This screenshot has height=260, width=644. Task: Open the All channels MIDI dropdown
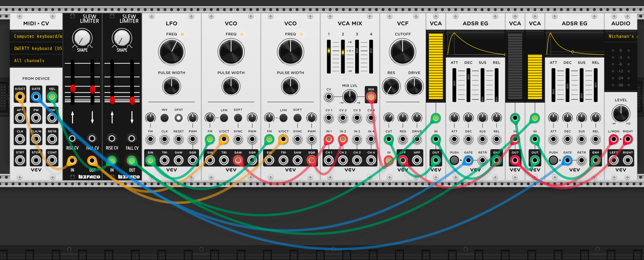pos(36,60)
